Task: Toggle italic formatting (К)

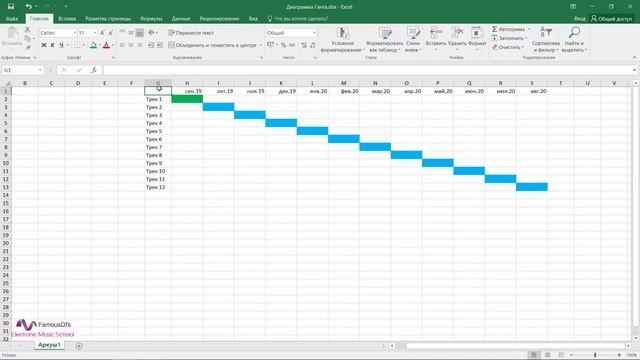Action: [52, 45]
